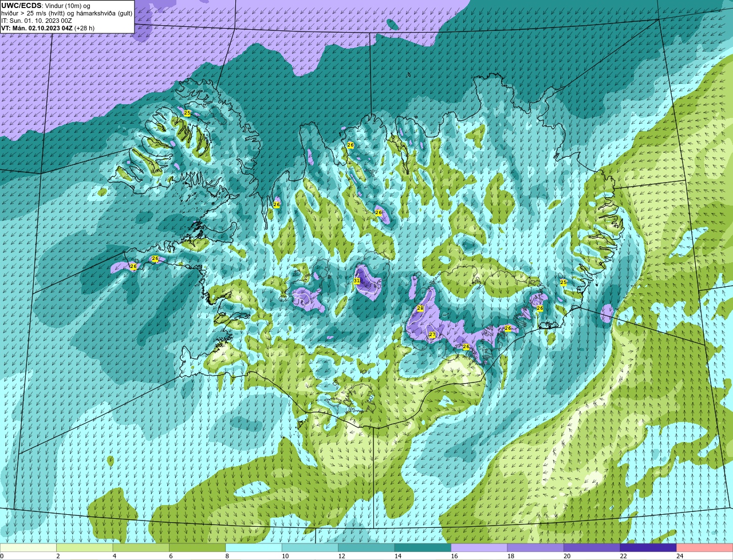
Task: Click the 6–8 m/s olive-green legend band
Action: [x=198, y=548]
